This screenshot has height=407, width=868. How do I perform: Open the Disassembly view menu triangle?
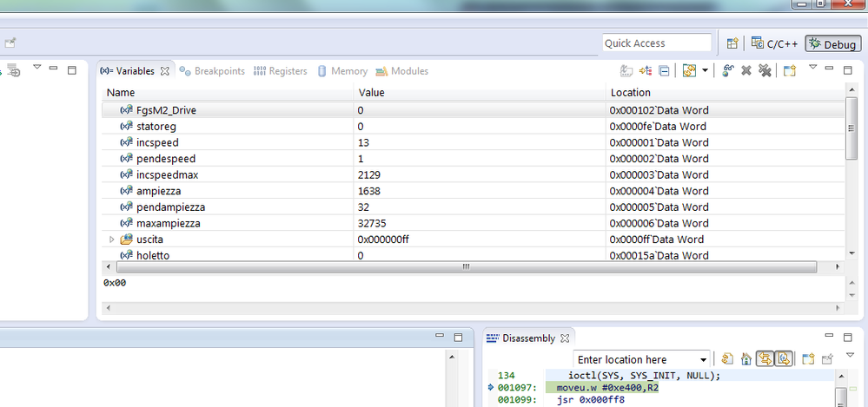click(x=851, y=355)
